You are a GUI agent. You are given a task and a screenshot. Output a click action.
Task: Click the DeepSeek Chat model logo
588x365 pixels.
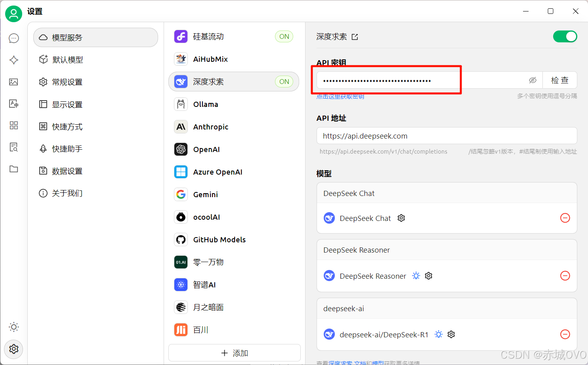coord(329,218)
